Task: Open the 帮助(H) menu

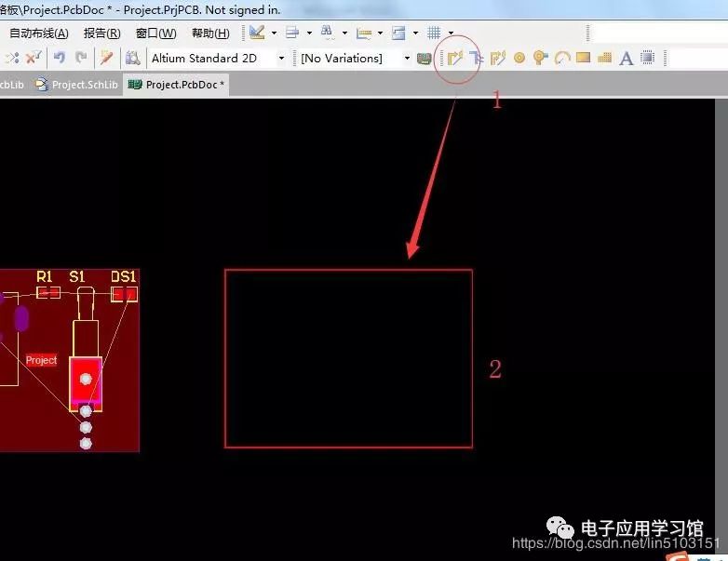Action: (x=210, y=33)
